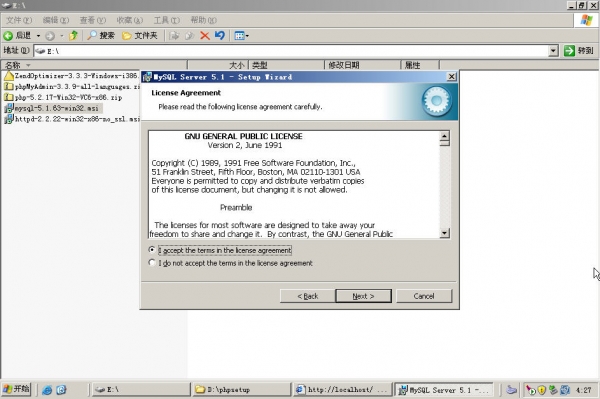Click the E:\ address bar field
The image size is (600, 399).
(x=291, y=51)
